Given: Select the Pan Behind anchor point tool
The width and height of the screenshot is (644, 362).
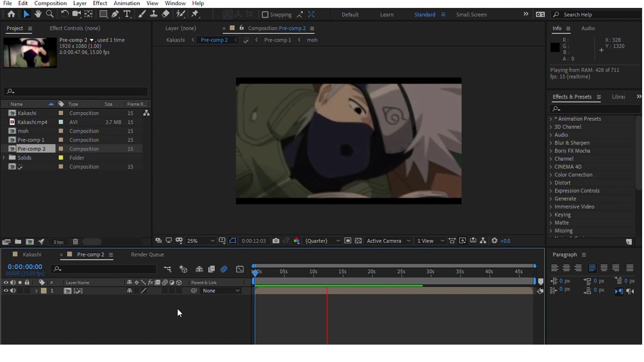Looking at the screenshot, I should 89,15.
